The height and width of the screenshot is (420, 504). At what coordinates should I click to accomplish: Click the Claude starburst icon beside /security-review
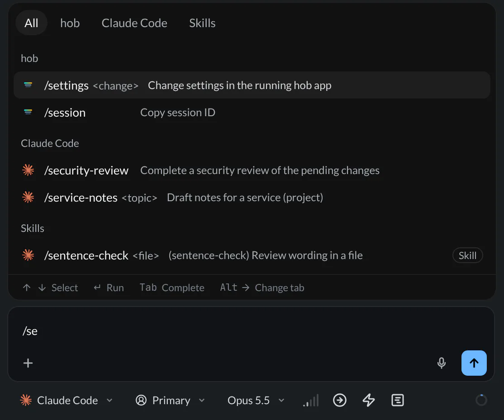(x=28, y=170)
